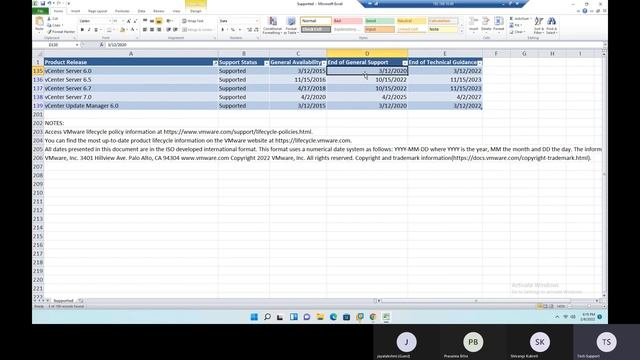The height and width of the screenshot is (360, 640).
Task: Click the Format Painter tool
Action: pyautogui.click(x=61, y=31)
